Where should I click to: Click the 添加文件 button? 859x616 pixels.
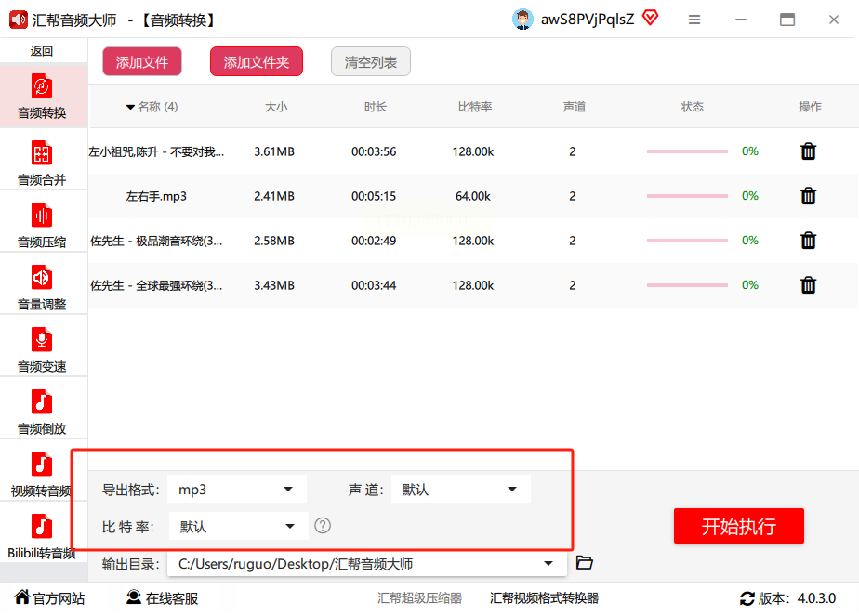[x=142, y=62]
